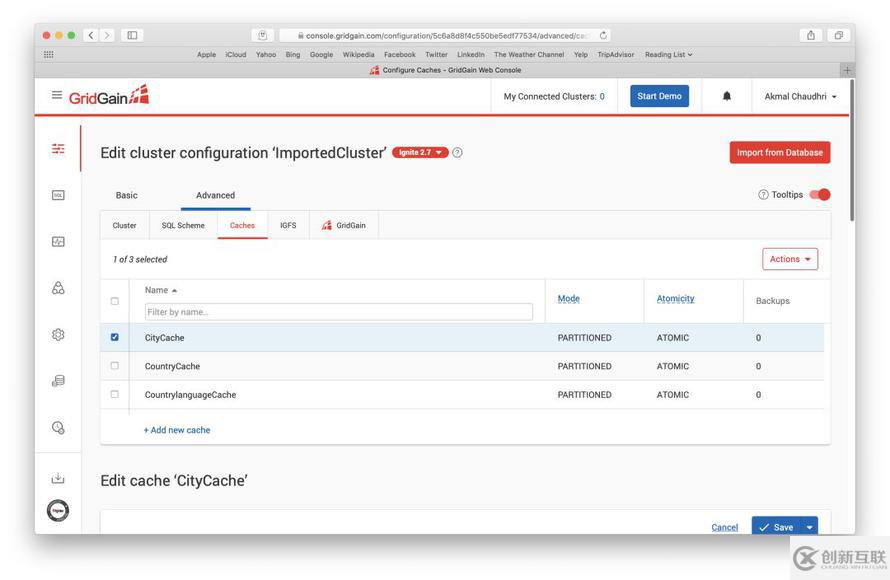Image resolution: width=890 pixels, height=580 pixels.
Task: Click Import from Database button
Action: (780, 152)
